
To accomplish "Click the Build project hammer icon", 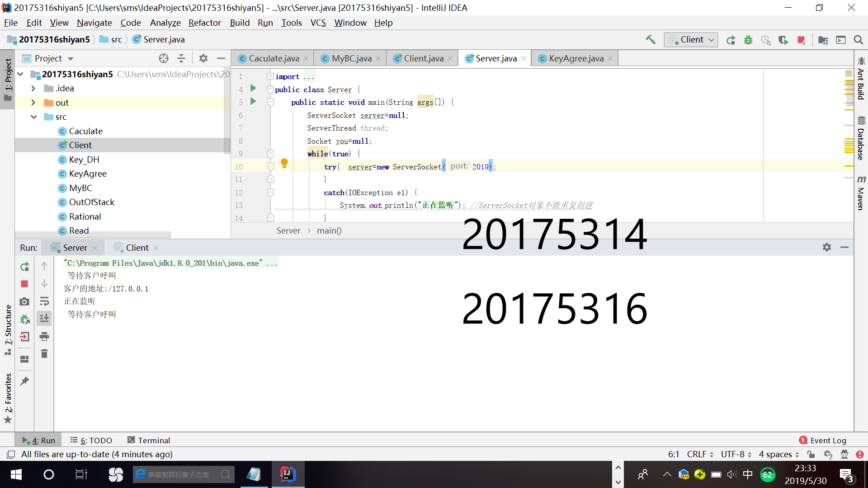I will point(650,40).
